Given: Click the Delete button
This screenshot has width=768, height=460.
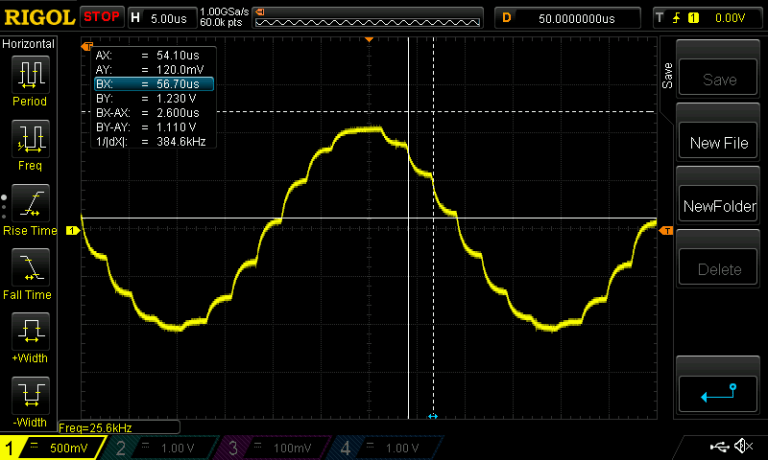Looking at the screenshot, I should point(718,267).
